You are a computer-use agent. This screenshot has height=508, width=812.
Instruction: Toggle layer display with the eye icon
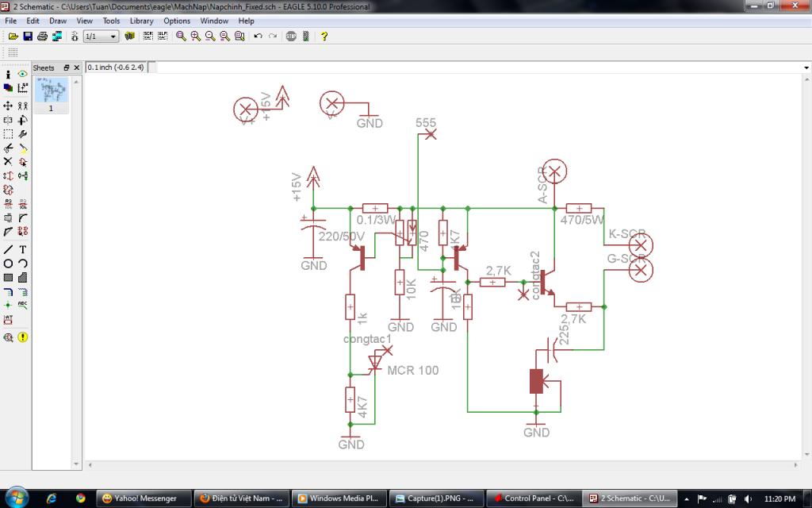coord(23,74)
